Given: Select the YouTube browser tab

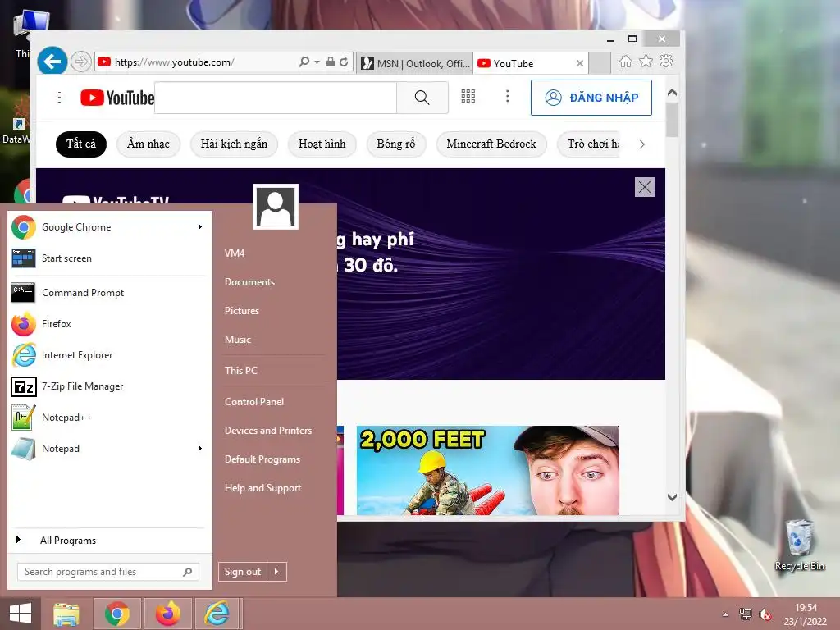Looking at the screenshot, I should point(525,63).
